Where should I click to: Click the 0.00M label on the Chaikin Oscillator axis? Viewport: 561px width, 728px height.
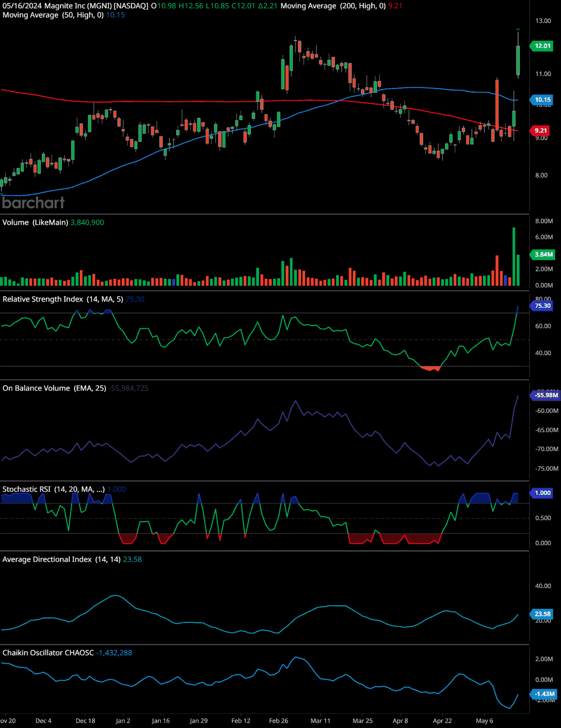click(544, 680)
